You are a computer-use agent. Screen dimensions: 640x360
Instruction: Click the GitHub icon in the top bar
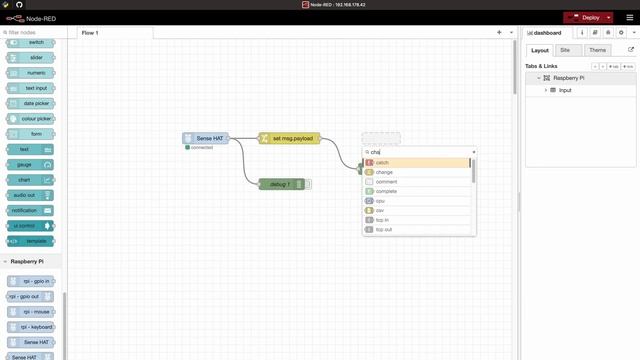[x=19, y=4]
